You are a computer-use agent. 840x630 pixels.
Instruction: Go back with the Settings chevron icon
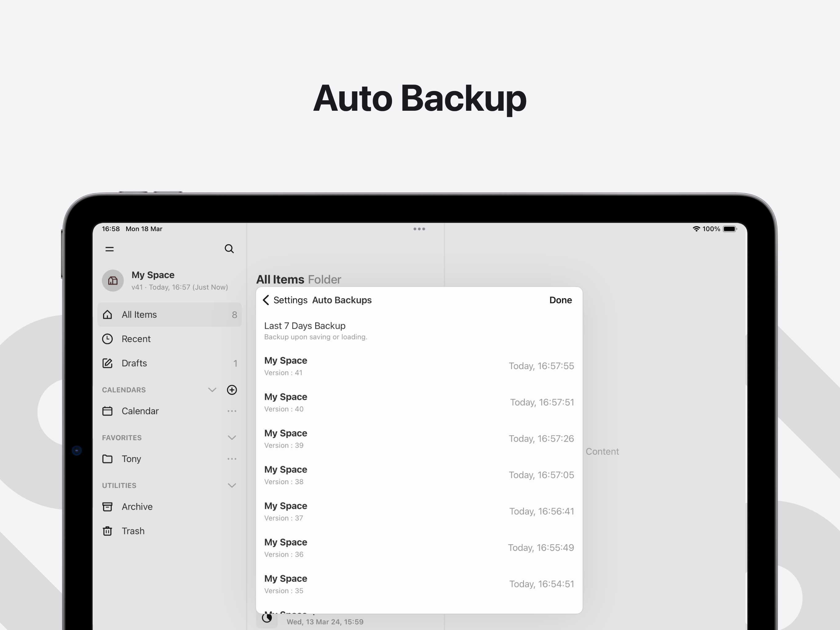[x=266, y=300]
